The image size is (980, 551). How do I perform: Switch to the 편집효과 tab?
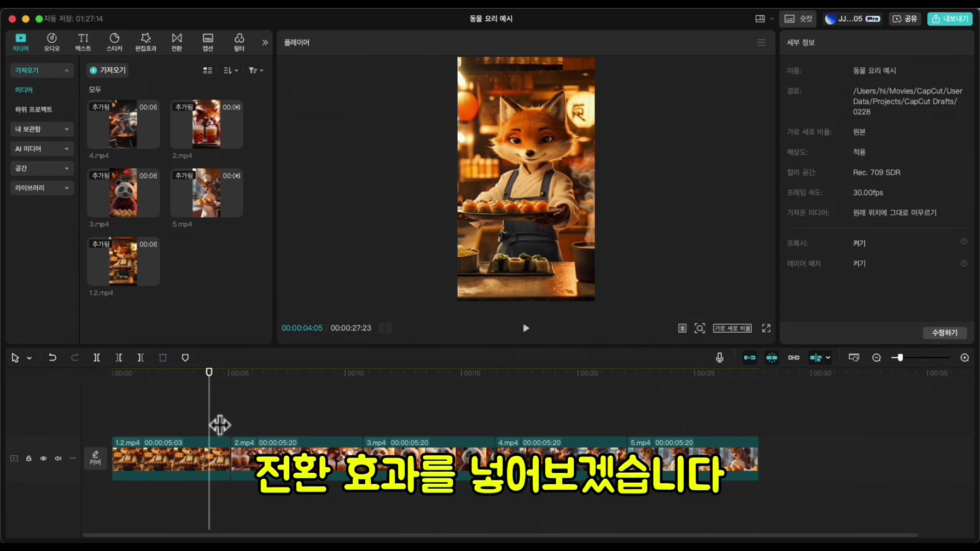point(145,42)
